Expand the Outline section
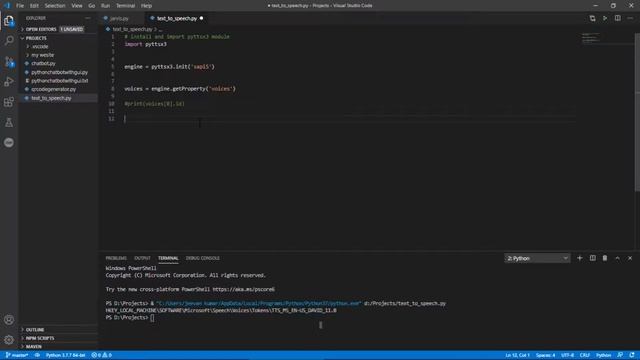 [x=35, y=329]
